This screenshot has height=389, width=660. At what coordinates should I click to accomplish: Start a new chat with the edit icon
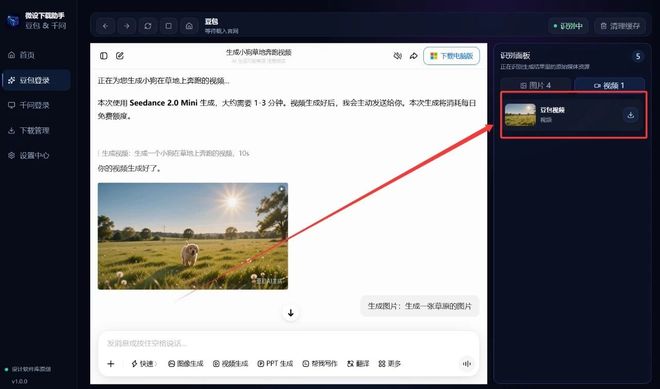tap(120, 56)
